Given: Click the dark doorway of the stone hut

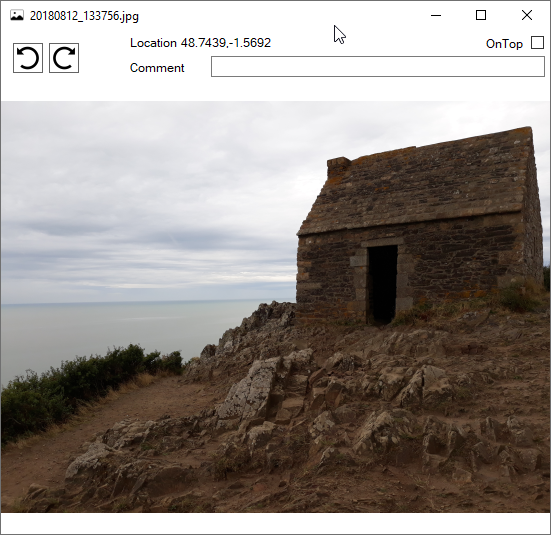Looking at the screenshot, I should coord(382,284).
